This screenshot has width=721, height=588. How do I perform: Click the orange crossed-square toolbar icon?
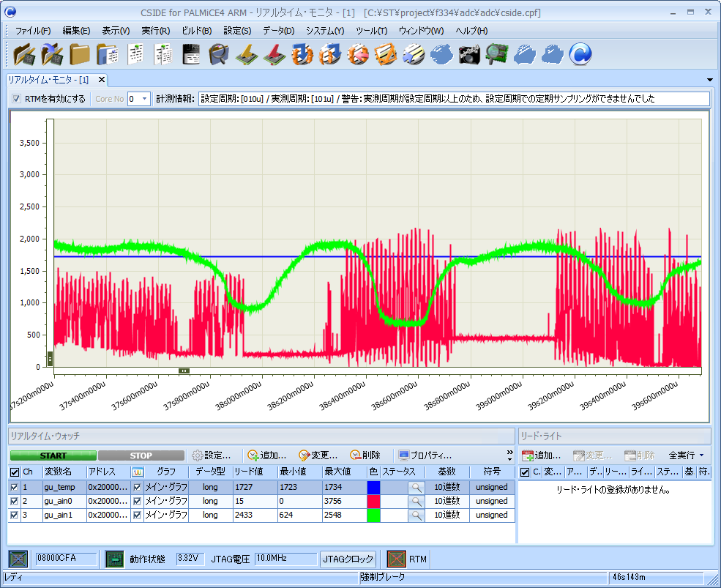[x=386, y=54]
